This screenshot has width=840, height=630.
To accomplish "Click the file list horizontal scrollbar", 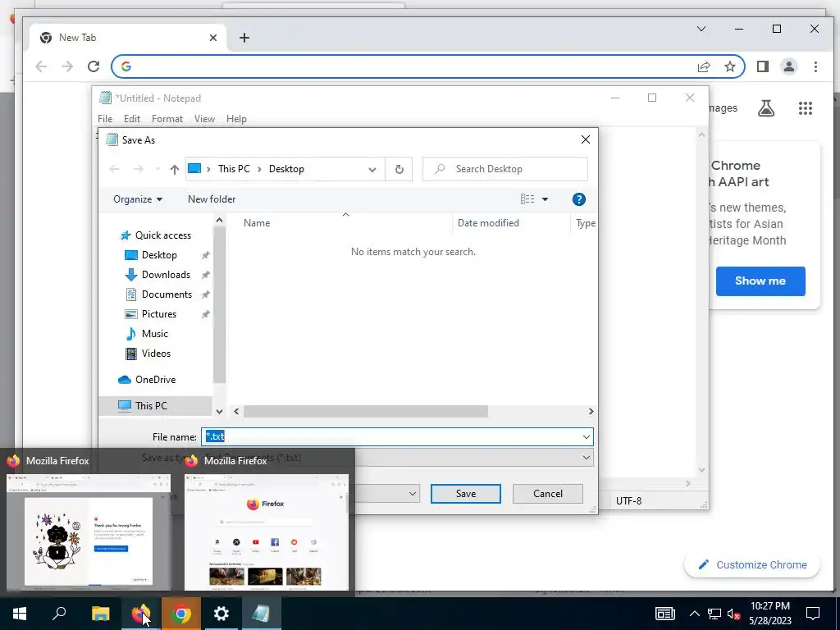I will coord(365,412).
